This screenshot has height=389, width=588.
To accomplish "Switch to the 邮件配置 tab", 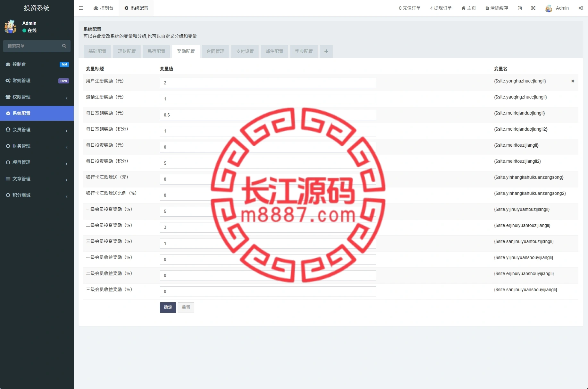I will (274, 51).
